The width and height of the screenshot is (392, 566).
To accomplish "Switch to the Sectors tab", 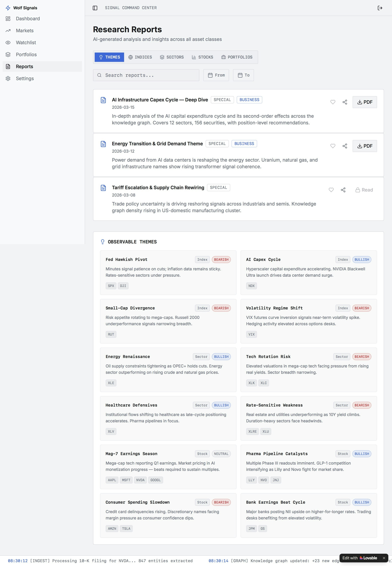I will pos(172,57).
